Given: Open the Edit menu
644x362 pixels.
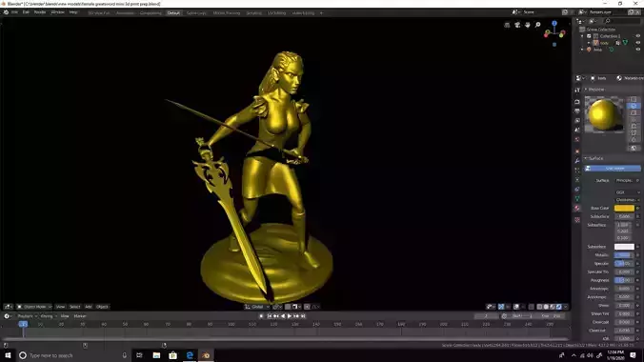Looking at the screenshot, I should (26, 12).
